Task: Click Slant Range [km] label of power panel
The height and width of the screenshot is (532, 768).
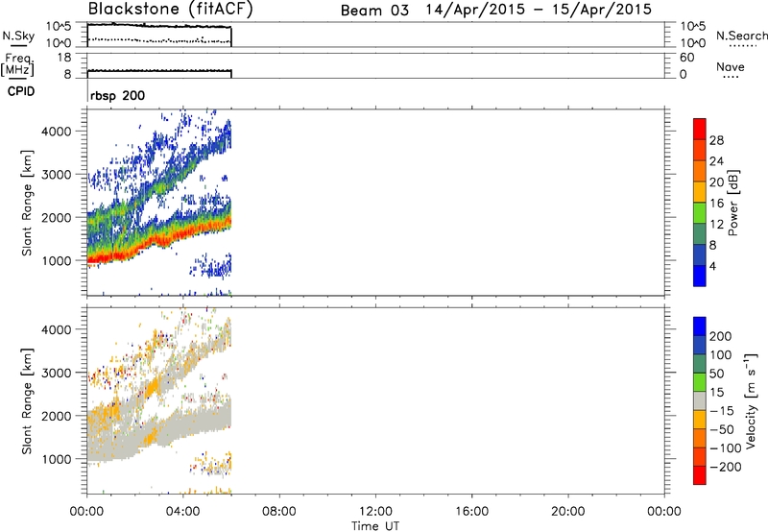Action: coord(27,203)
